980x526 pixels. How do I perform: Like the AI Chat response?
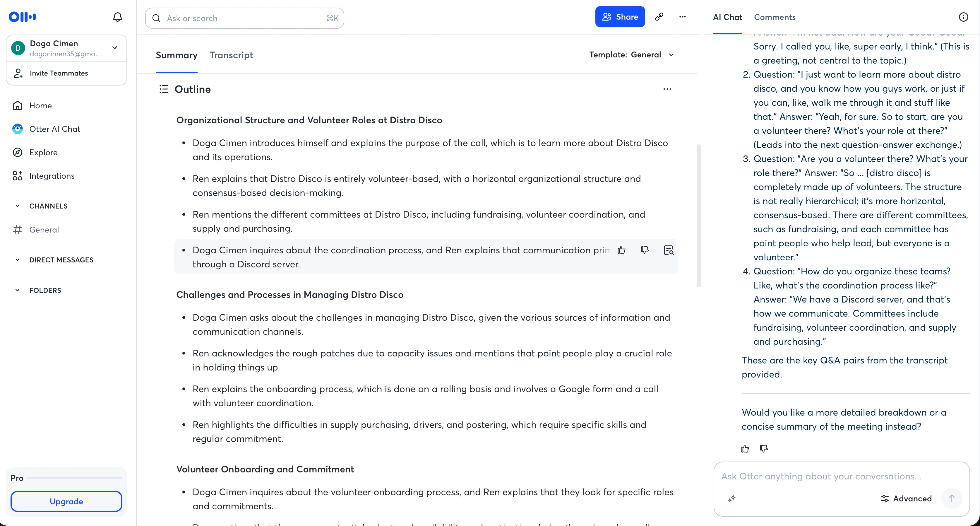coord(745,449)
